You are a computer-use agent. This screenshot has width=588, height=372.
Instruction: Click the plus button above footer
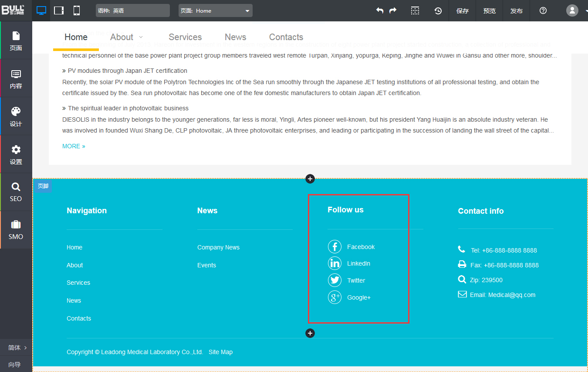coord(310,179)
